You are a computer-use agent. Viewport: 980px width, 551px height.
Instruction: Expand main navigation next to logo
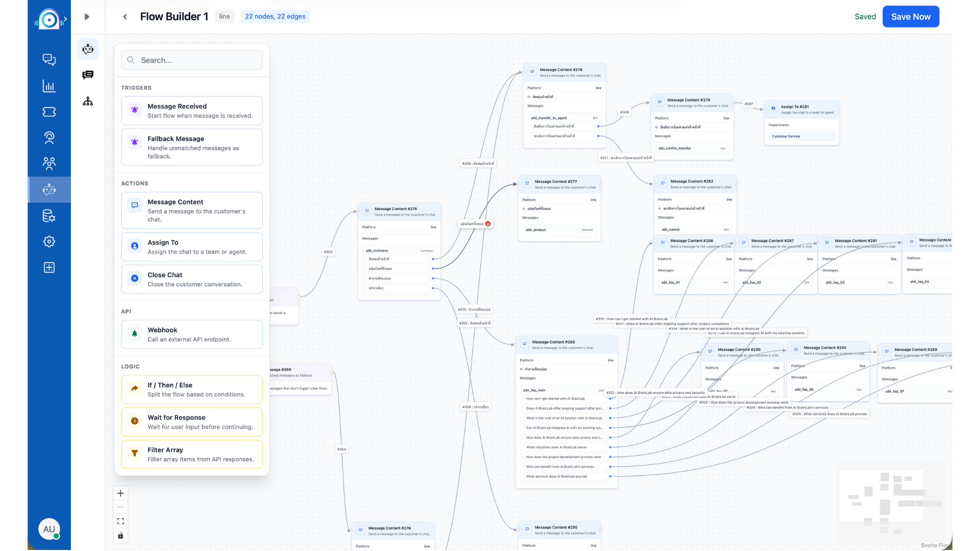click(x=65, y=19)
